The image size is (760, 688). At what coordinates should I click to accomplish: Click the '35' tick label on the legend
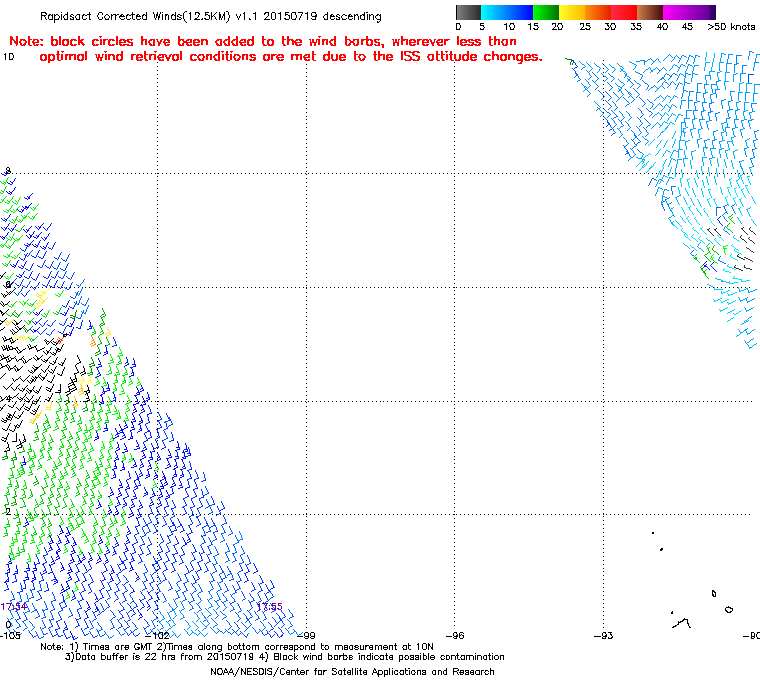(x=636, y=27)
